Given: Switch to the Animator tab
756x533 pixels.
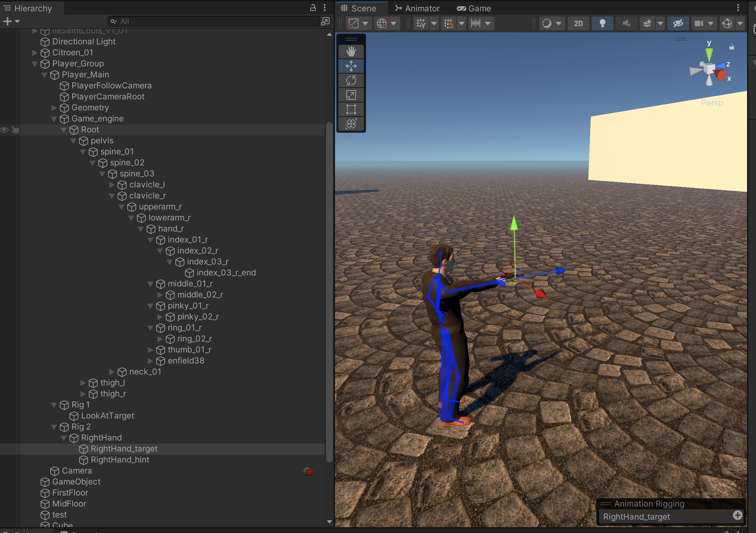Looking at the screenshot, I should pyautogui.click(x=417, y=8).
